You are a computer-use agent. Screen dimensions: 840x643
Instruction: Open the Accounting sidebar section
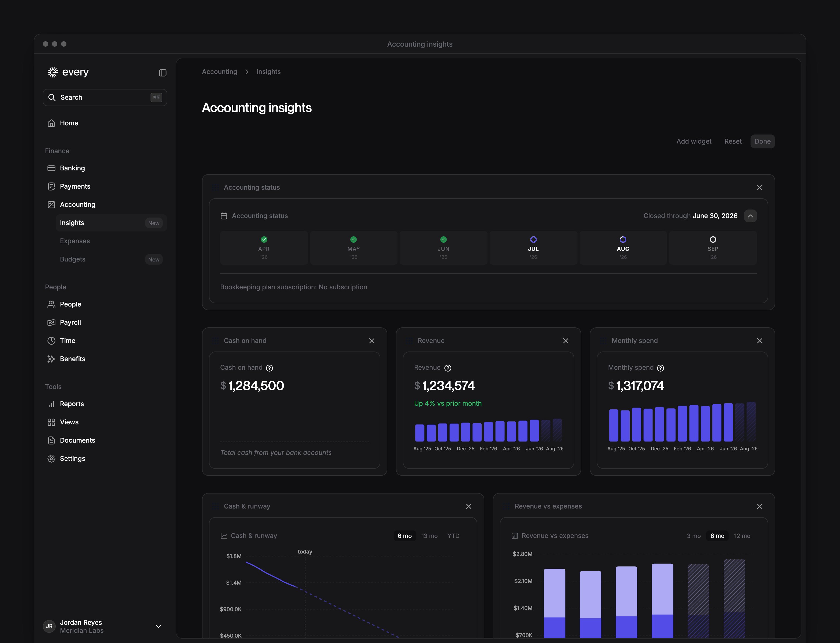105,205
